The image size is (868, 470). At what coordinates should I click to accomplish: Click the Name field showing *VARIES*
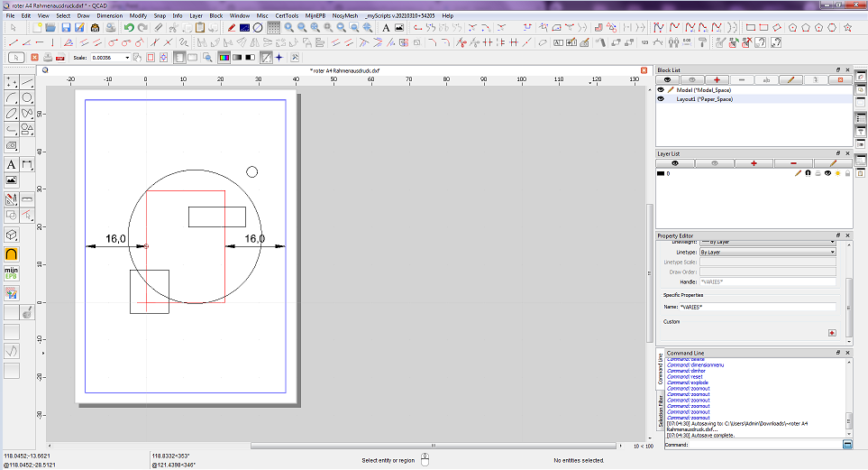pyautogui.click(x=757, y=307)
